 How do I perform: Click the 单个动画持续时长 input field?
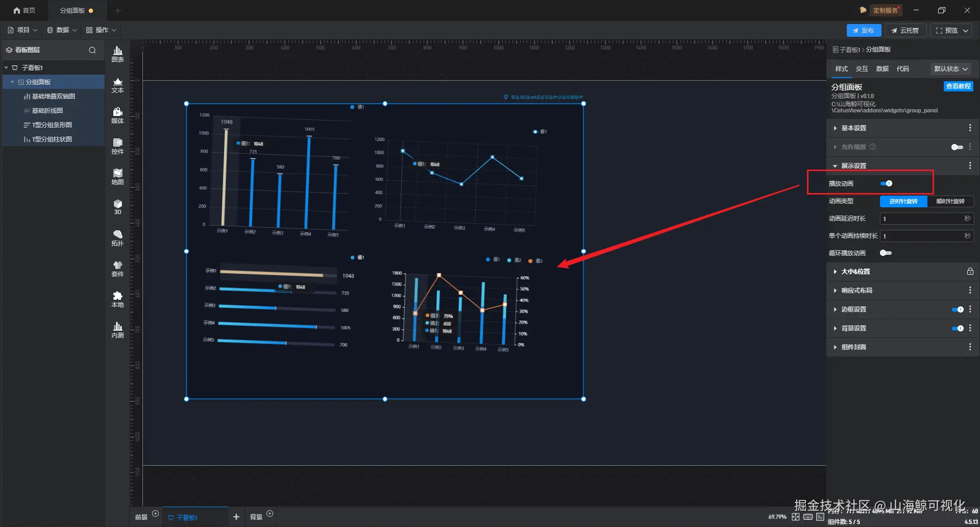(x=927, y=236)
